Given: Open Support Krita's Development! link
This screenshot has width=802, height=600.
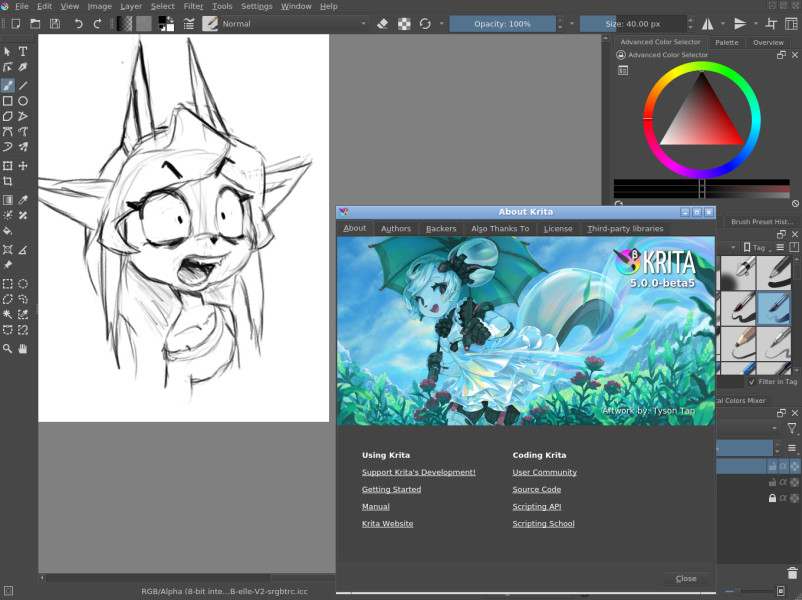Looking at the screenshot, I should click(419, 472).
